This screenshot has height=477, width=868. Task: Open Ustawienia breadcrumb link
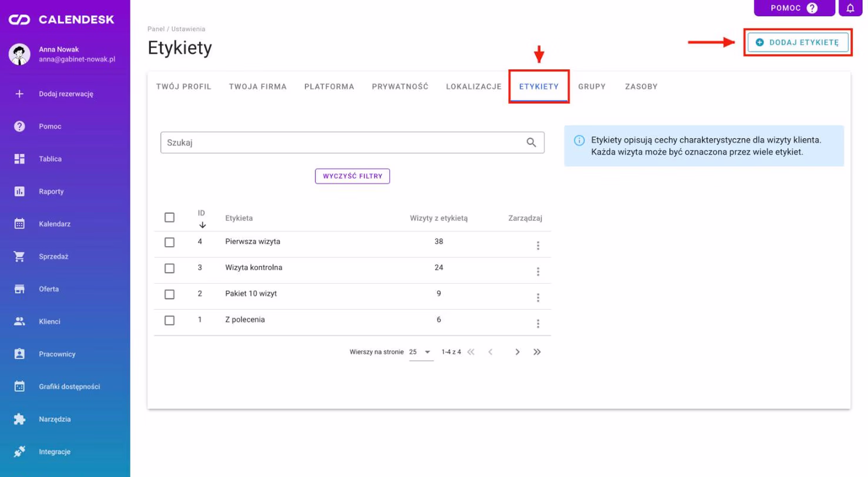(x=189, y=29)
